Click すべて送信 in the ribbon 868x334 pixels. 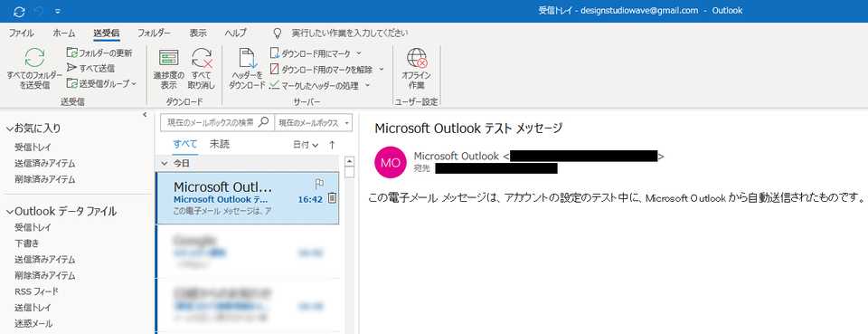[90, 68]
